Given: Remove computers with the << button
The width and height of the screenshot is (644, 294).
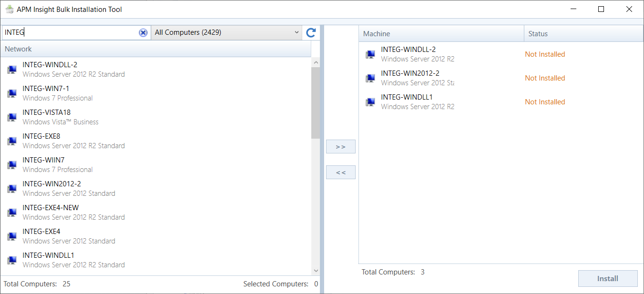Looking at the screenshot, I should (x=340, y=172).
